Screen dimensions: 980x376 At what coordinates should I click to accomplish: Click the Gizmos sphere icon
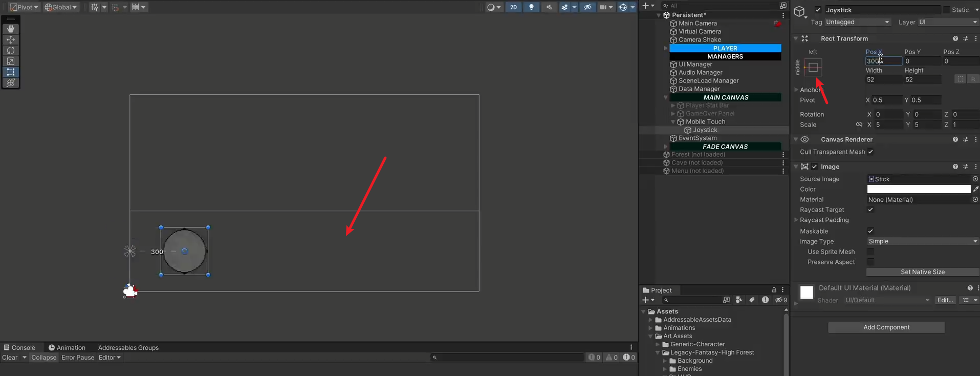pyautogui.click(x=623, y=7)
